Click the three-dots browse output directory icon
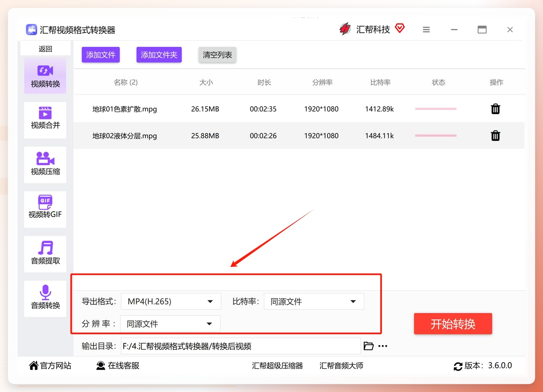543x392 pixels. click(x=383, y=346)
